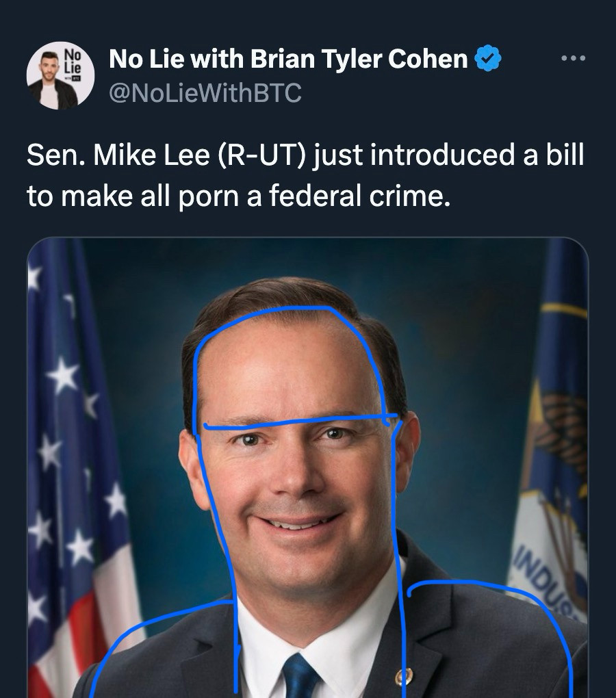Click the blue drawn line across the forehead
The width and height of the screenshot is (616, 698).
click(x=301, y=421)
